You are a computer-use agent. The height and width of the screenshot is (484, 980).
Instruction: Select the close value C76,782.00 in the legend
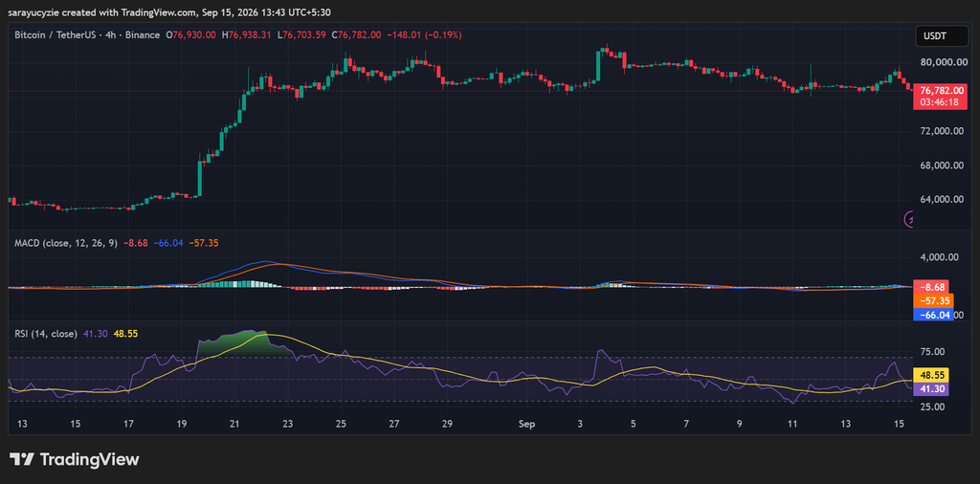point(356,35)
